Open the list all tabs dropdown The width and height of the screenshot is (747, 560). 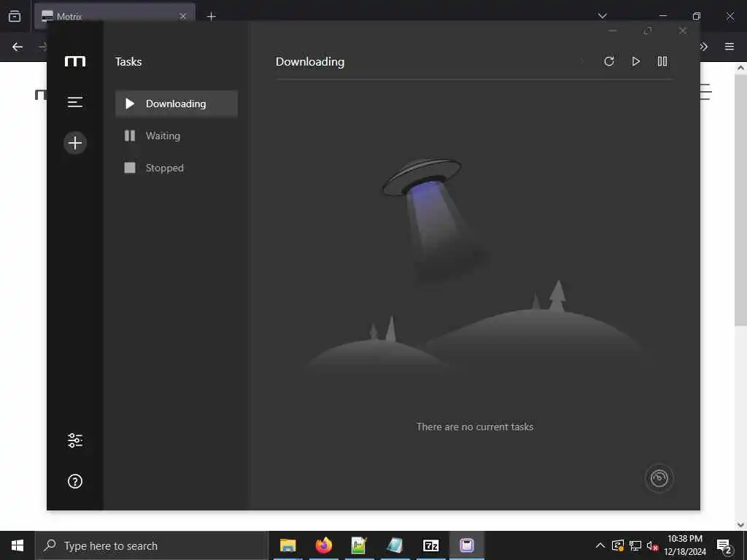(602, 16)
